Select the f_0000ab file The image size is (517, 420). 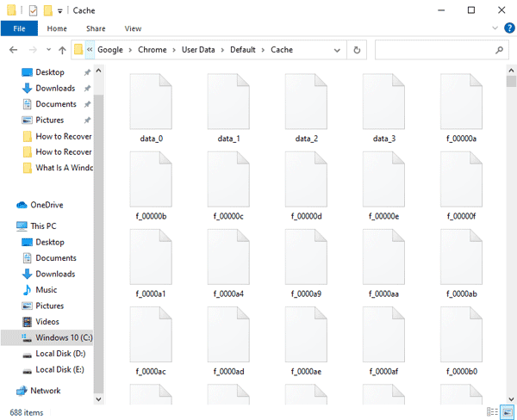pos(461,263)
